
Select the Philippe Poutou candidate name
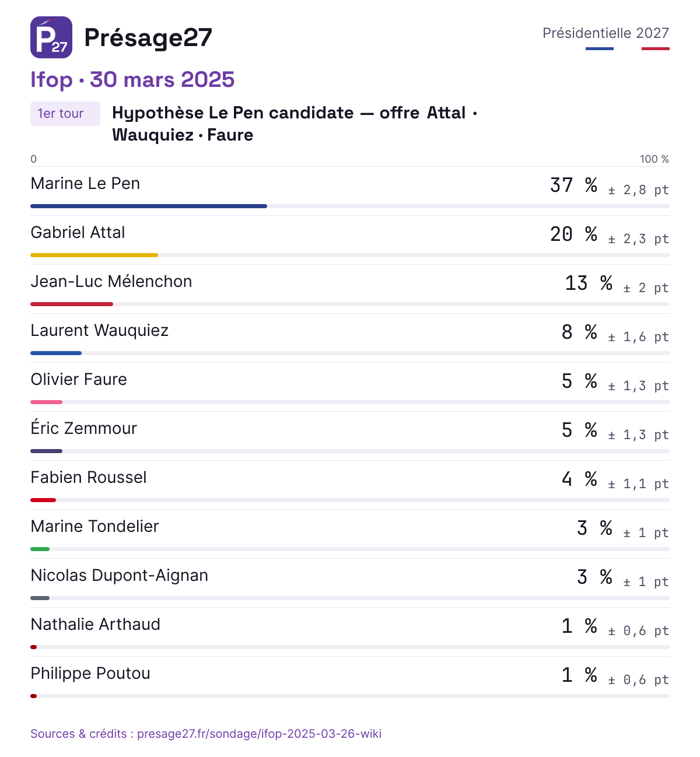(90, 674)
